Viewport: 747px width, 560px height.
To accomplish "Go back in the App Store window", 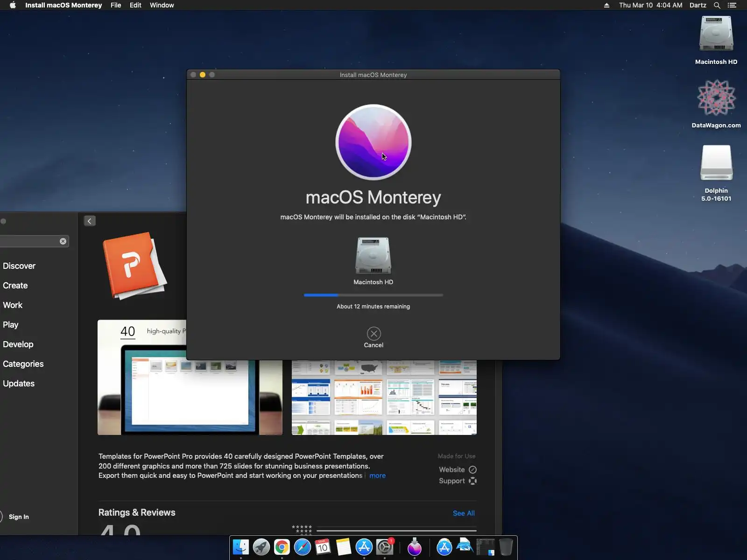I will click(x=90, y=221).
